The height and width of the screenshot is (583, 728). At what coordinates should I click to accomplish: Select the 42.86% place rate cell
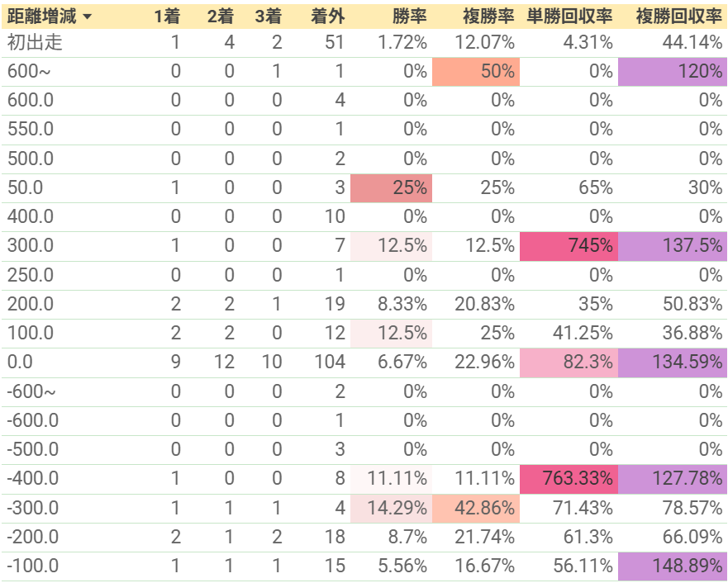[x=476, y=509]
